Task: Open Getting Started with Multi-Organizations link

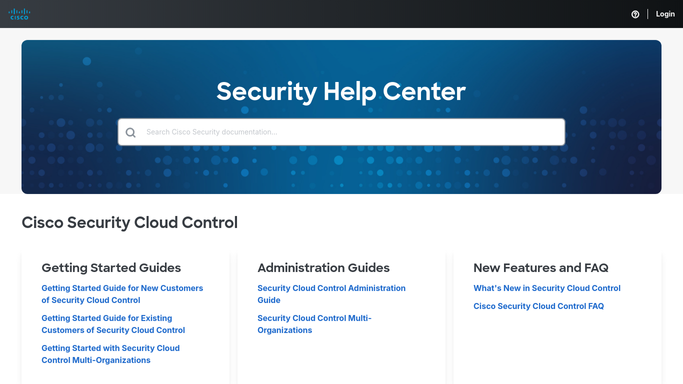Action: coord(111,354)
